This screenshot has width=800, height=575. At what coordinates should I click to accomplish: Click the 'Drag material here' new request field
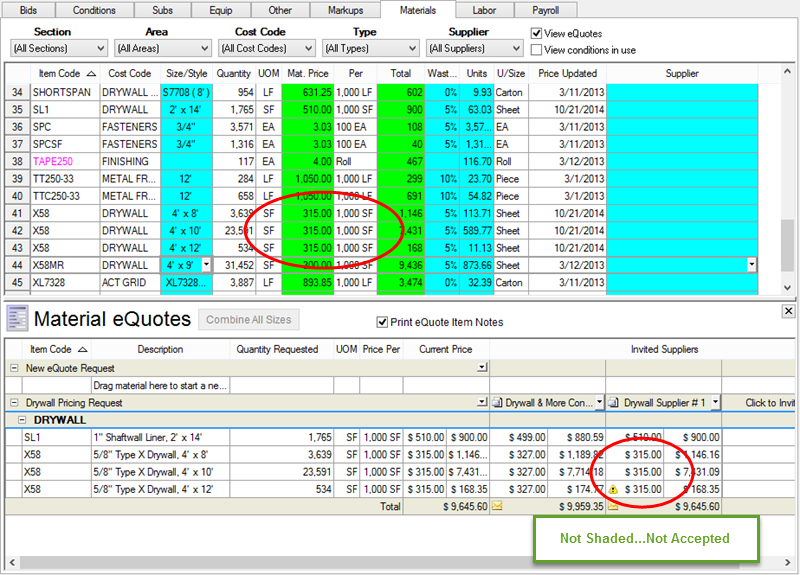(x=161, y=386)
